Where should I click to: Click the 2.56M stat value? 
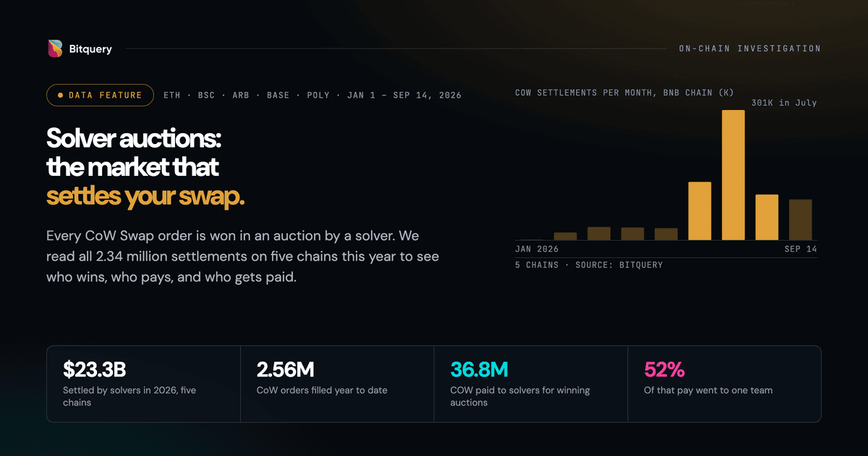click(x=286, y=370)
